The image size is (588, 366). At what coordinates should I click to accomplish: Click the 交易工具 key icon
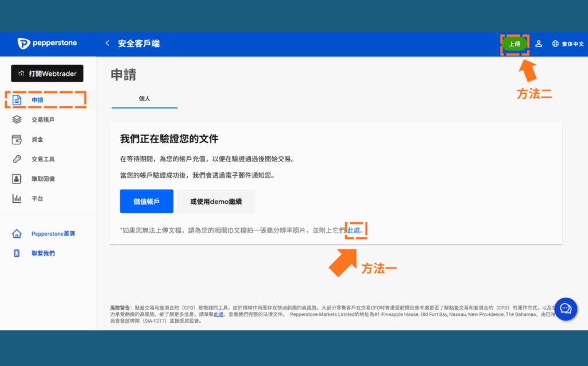pyautogui.click(x=17, y=159)
